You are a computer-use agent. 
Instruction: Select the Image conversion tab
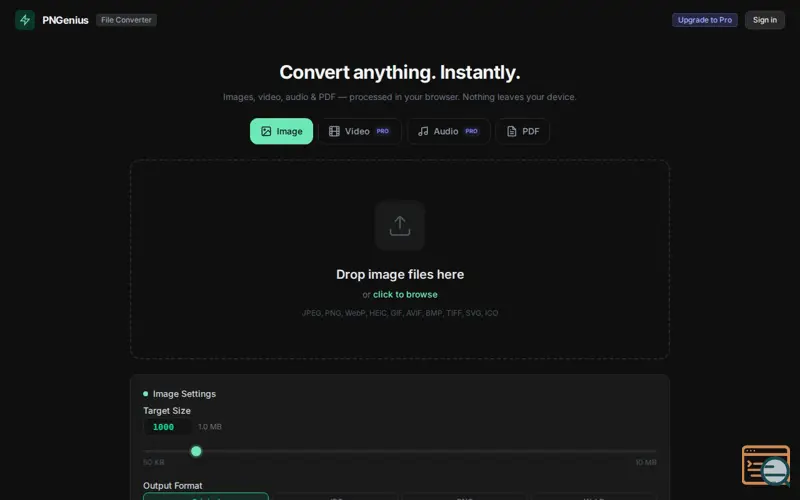click(x=281, y=131)
